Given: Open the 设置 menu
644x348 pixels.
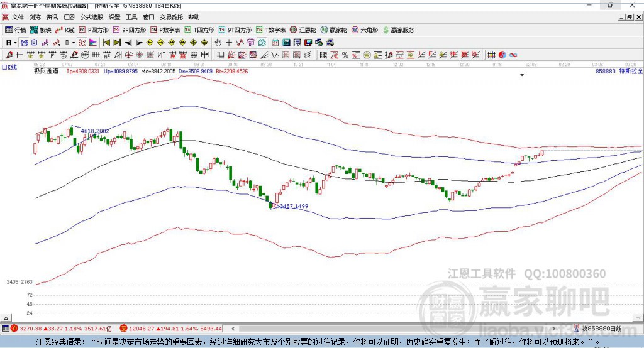Looking at the screenshot, I should [x=114, y=17].
